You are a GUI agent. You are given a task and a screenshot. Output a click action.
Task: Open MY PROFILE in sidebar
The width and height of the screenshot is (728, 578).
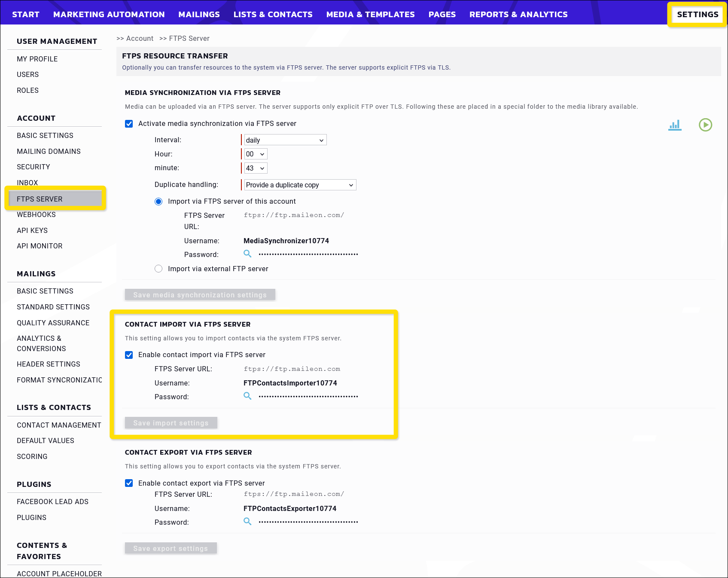tap(37, 59)
